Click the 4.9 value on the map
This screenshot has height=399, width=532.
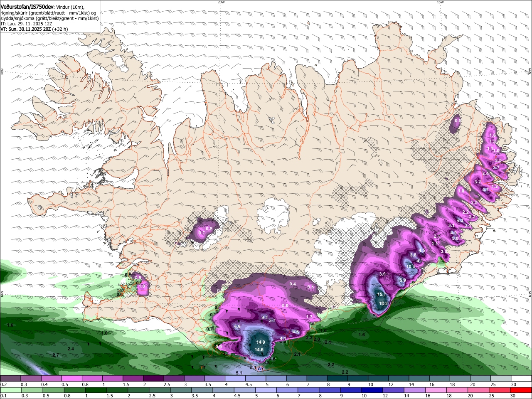click(453, 233)
